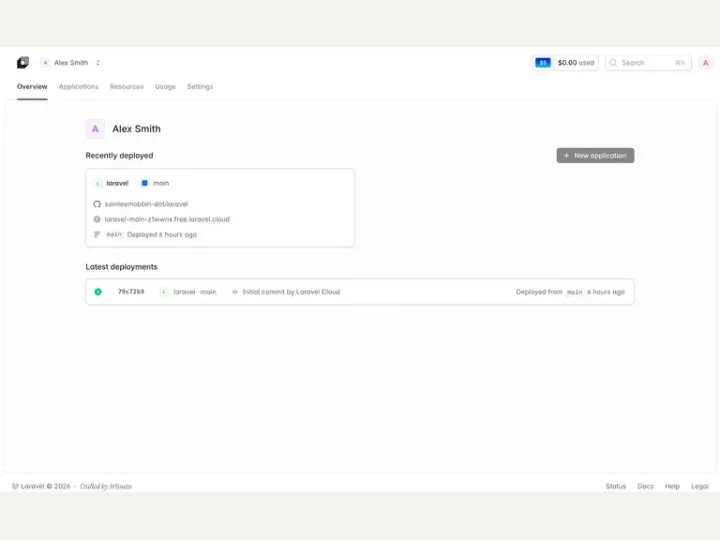Click the main branch tag in deployments row
This screenshot has width=720, height=540.
click(574, 292)
